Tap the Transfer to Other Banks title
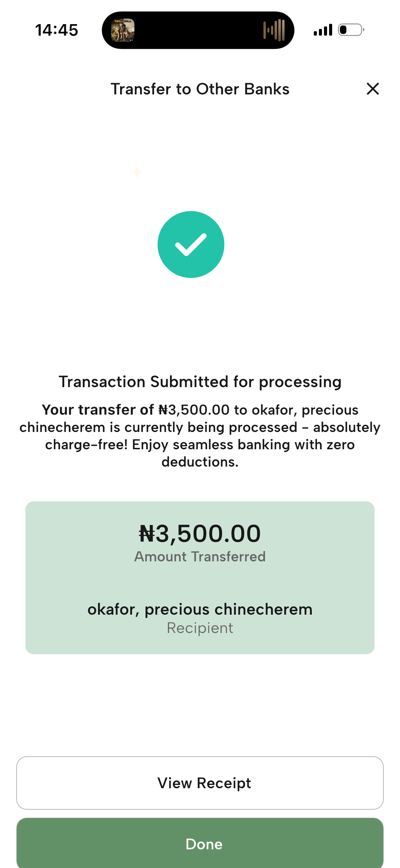 click(x=200, y=89)
